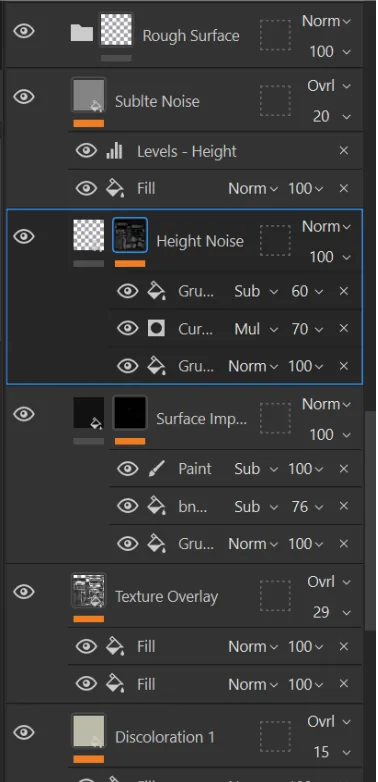Screen dimensions: 378x782
Task: Open the Sublte Noise Ovrl blend dropdown
Action: tap(328, 86)
